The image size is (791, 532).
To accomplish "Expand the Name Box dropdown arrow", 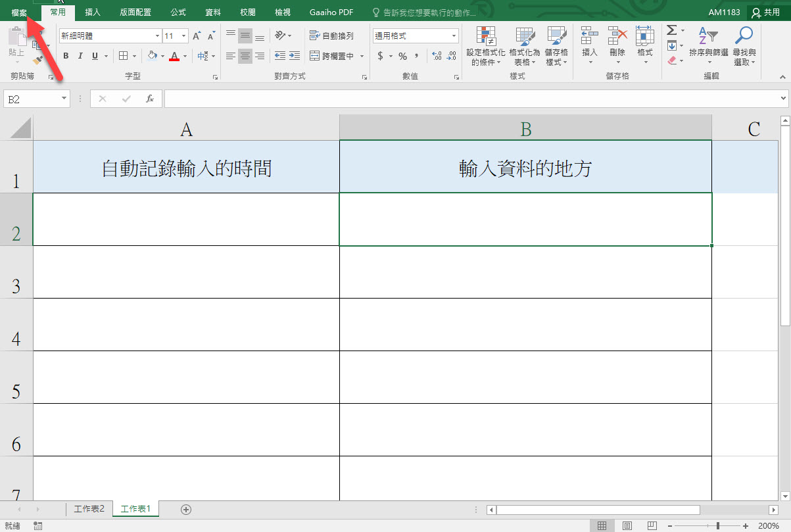I will pyautogui.click(x=64, y=99).
